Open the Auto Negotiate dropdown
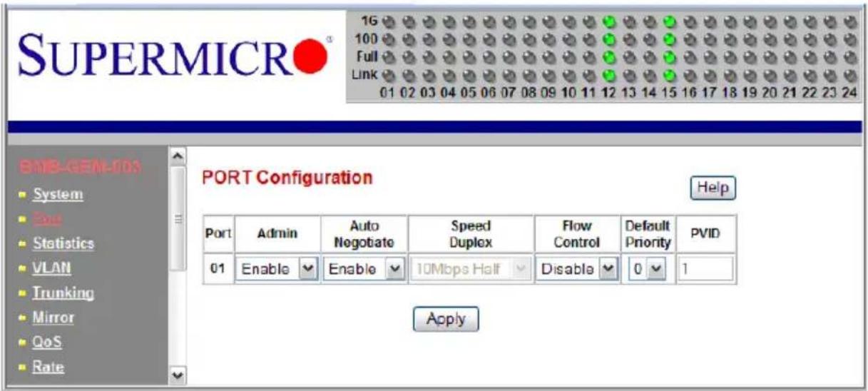Image resolution: width=868 pixels, height=391 pixels. click(x=364, y=270)
